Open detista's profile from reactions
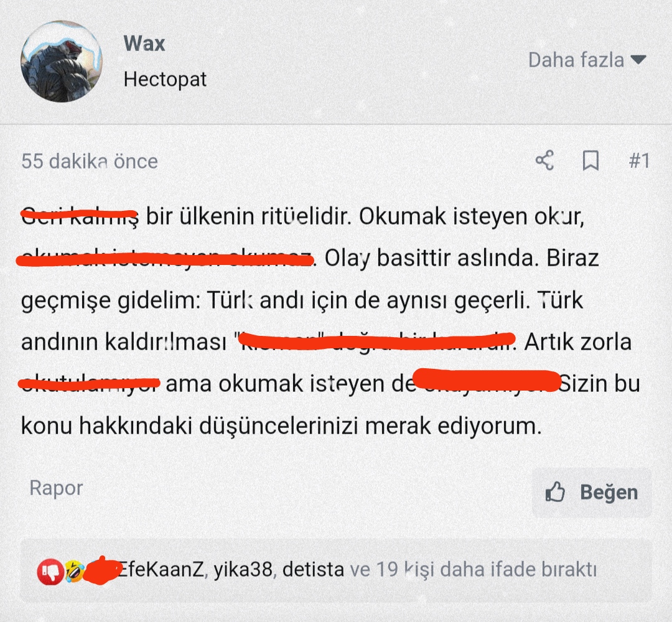Image resolution: width=672 pixels, height=622 pixels. click(x=313, y=570)
